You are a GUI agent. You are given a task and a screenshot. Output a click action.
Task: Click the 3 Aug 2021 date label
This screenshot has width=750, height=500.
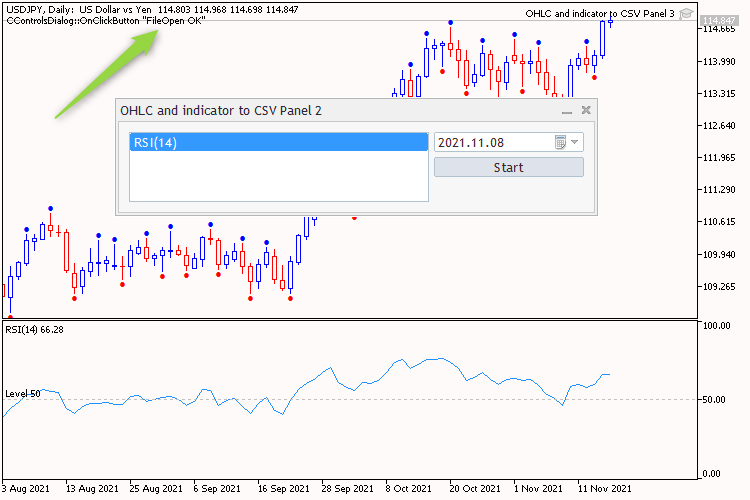point(25,489)
